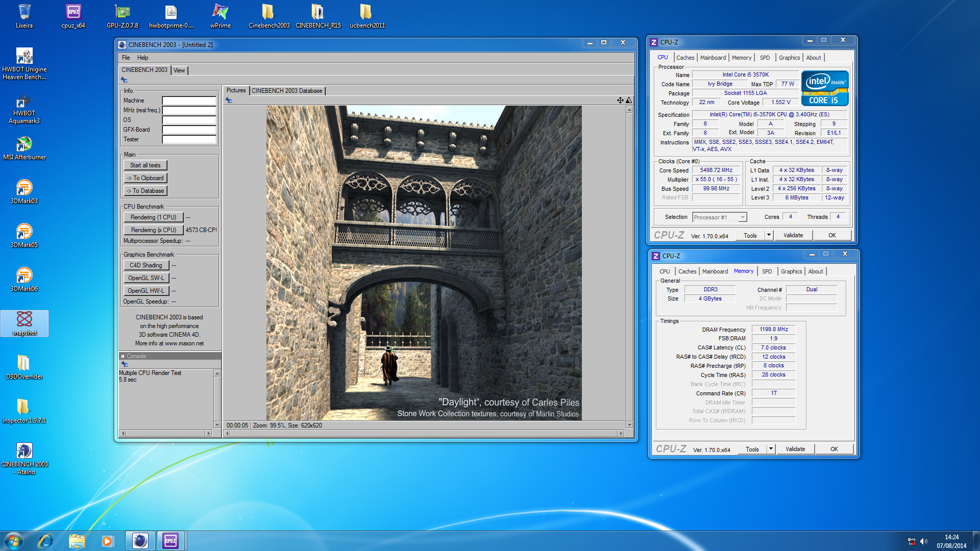Open the hwbotprime desktop icon
This screenshot has width=980, height=551.
pos(171,16)
